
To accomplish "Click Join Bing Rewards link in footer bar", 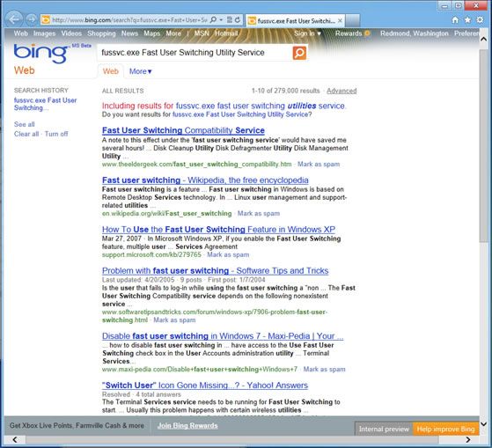I will (x=187, y=426).
